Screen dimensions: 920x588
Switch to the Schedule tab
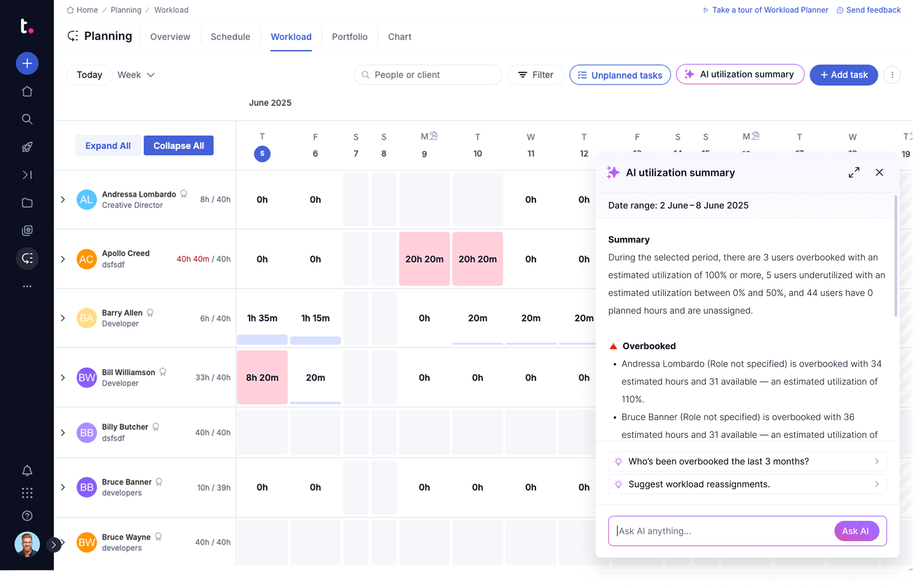[230, 37]
